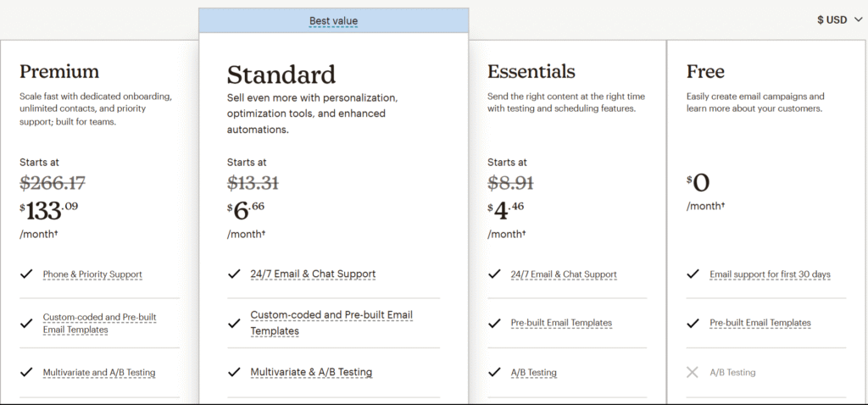Click checkmark beside Multivariate and A/B Testing in Premium
868x405 pixels.
point(26,372)
